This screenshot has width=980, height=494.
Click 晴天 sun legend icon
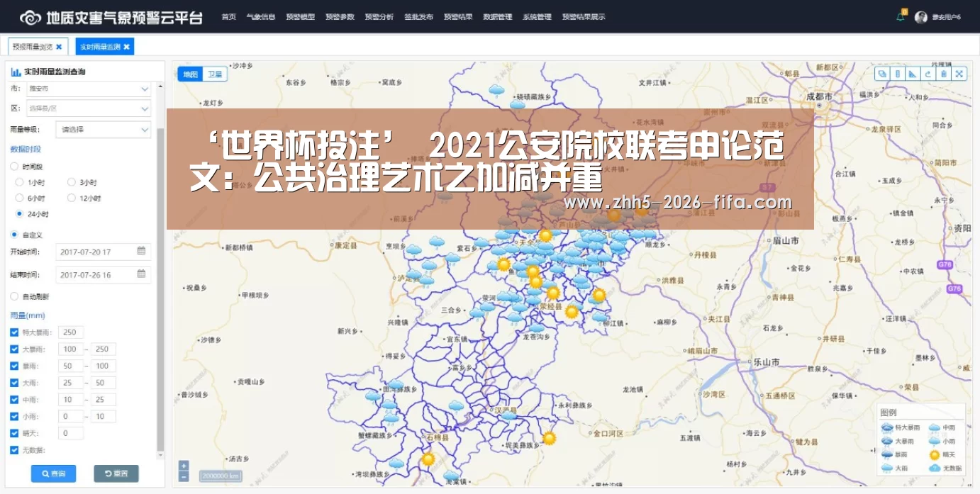(935, 454)
